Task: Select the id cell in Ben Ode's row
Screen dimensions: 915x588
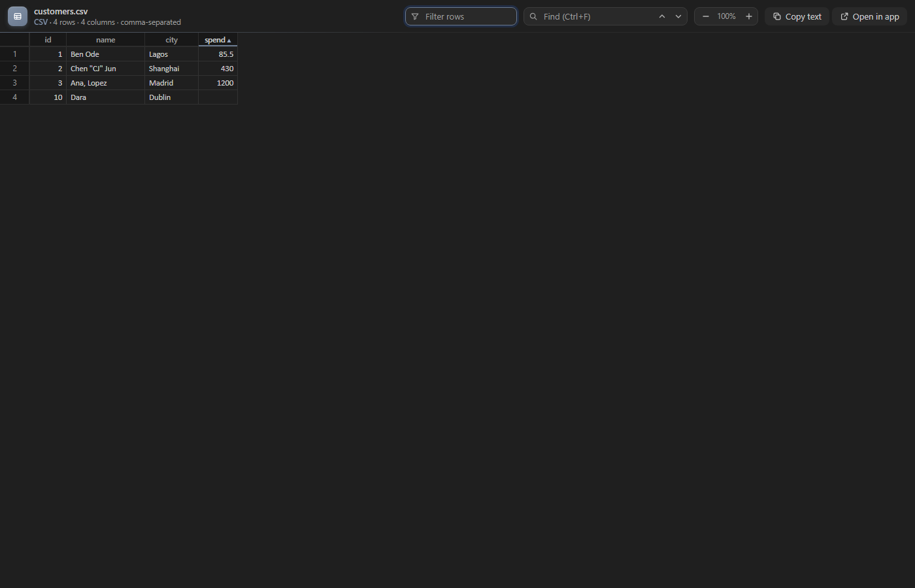Action: (x=48, y=54)
